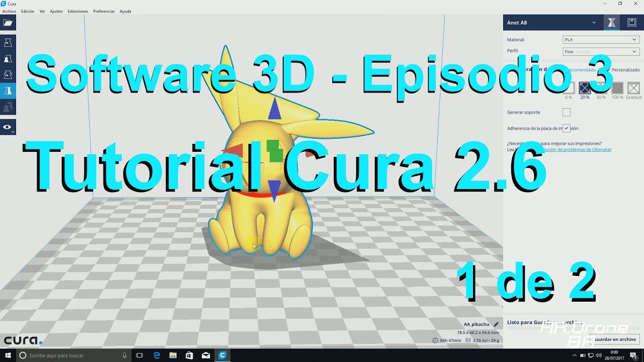Open the view mode eye menu
Viewport: 644px width, 362px height.
pos(8,127)
